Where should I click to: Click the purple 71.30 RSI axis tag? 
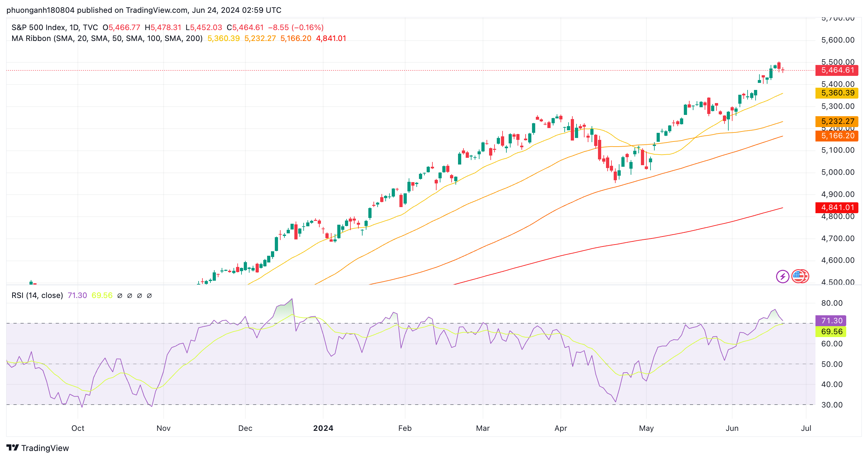pyautogui.click(x=831, y=321)
